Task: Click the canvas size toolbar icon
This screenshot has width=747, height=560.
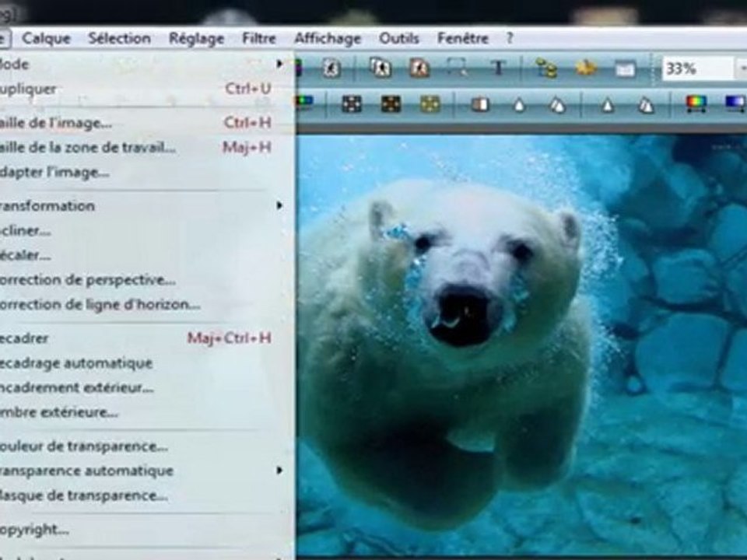Action: (x=381, y=68)
